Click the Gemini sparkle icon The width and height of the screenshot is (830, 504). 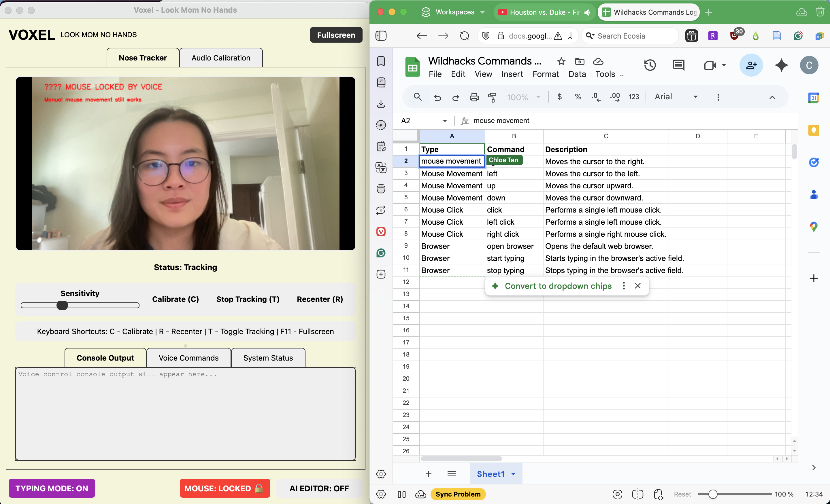click(781, 65)
